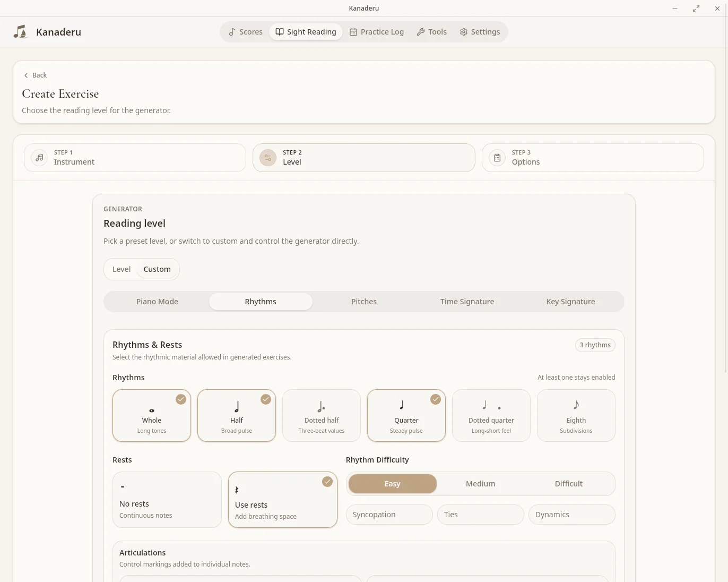
Task: Click the At least one stays enabled note
Action: [x=576, y=378]
